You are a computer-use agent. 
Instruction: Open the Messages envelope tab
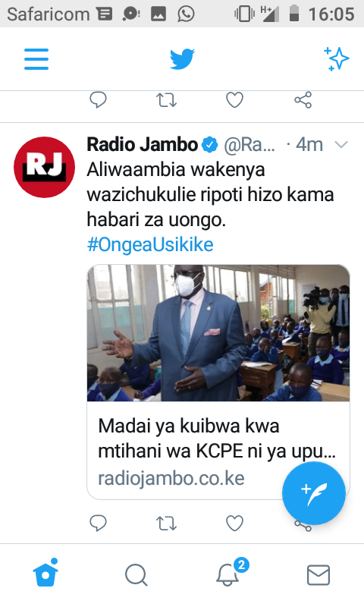tap(318, 575)
